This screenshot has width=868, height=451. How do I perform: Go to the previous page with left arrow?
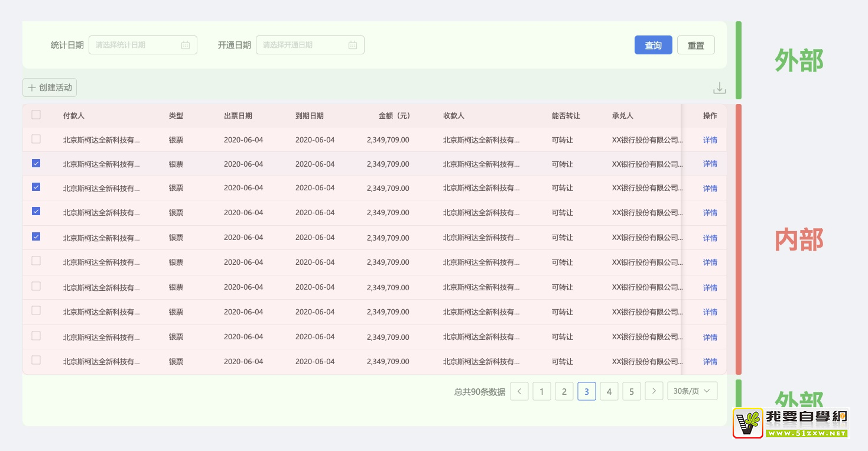point(519,391)
